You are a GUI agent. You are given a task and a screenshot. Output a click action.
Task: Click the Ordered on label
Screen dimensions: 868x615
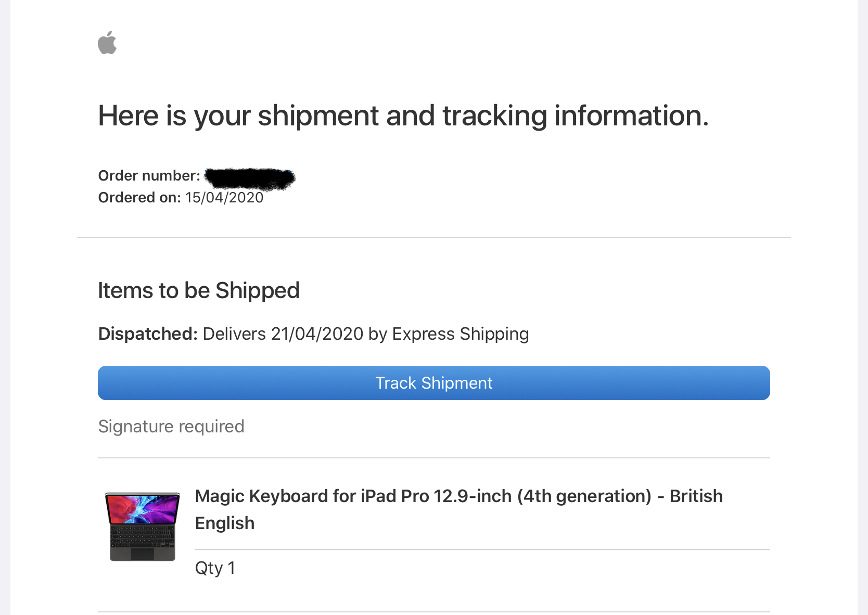click(x=139, y=198)
